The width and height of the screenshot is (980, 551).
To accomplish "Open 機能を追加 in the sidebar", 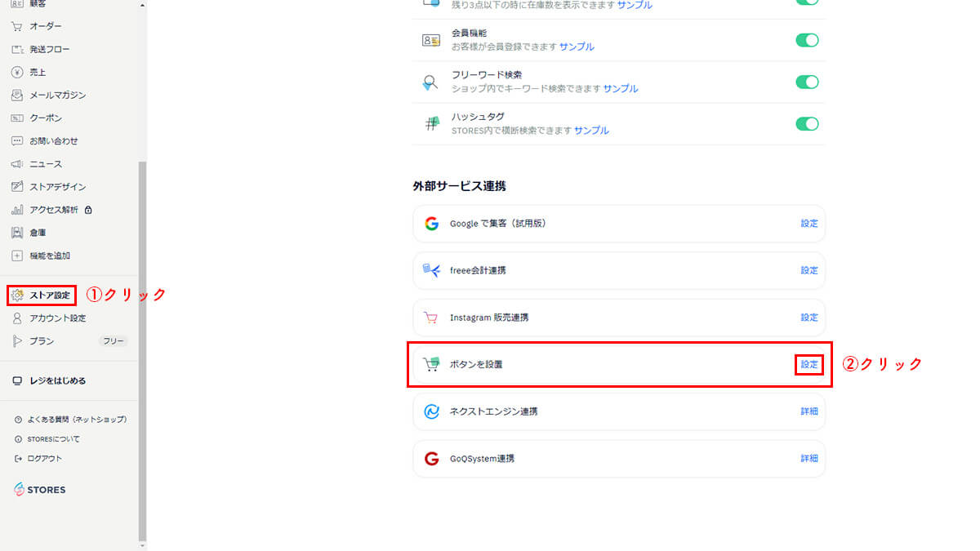I will click(x=50, y=256).
